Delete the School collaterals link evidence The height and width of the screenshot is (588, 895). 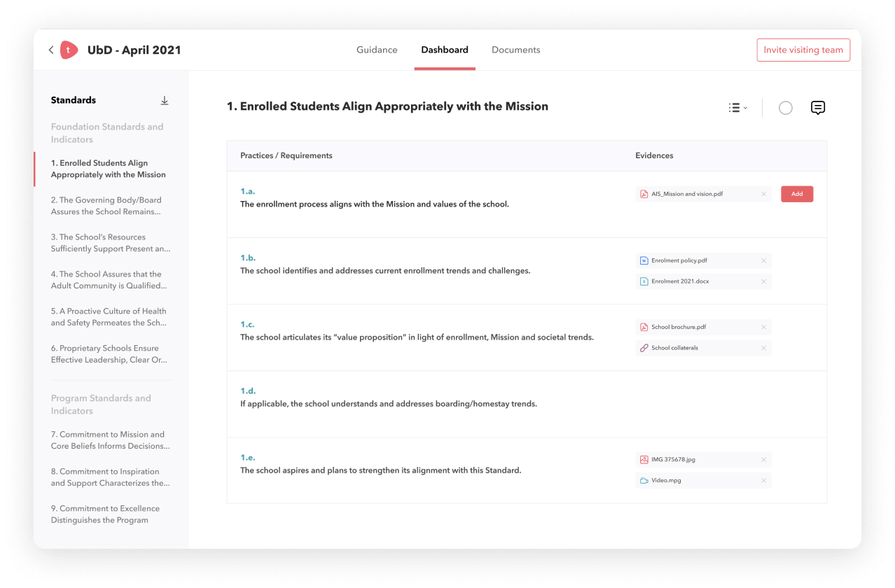point(763,348)
